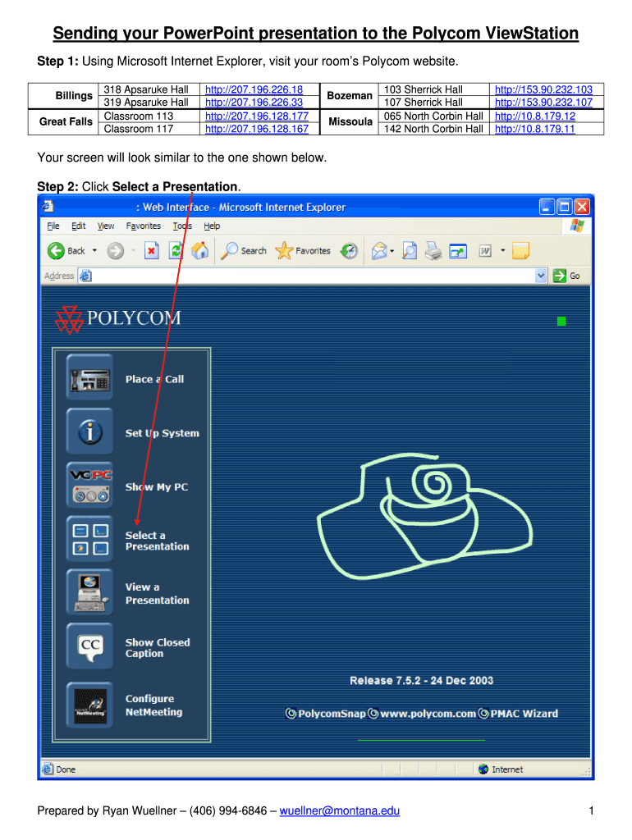Click the Place a Call phone icon
632x840 pixels.
point(89,378)
